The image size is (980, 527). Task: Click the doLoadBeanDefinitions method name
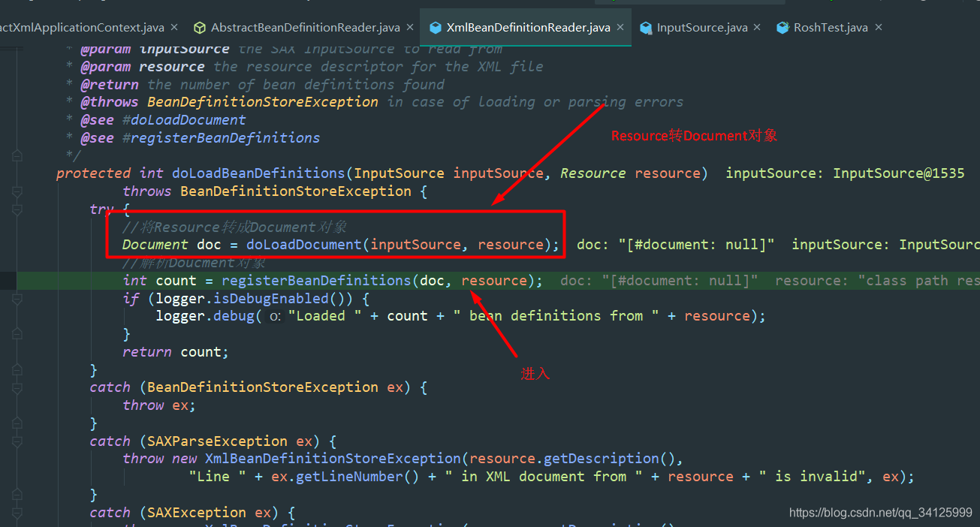(x=258, y=173)
